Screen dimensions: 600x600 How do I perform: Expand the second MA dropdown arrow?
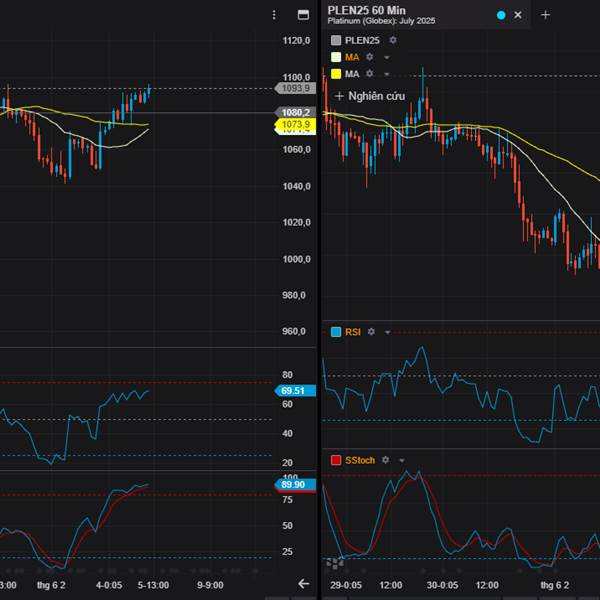386,73
